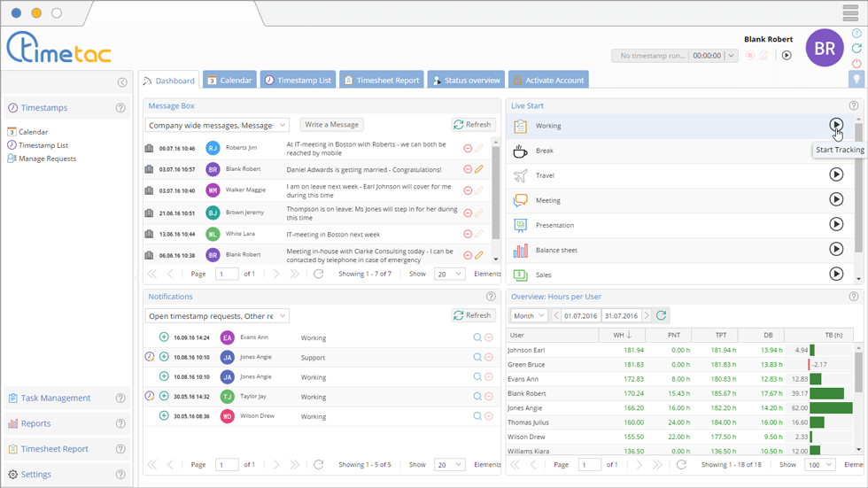Open Hours per User Show 100 dropdown
Viewport: 868px width, 488px height.
click(x=820, y=465)
